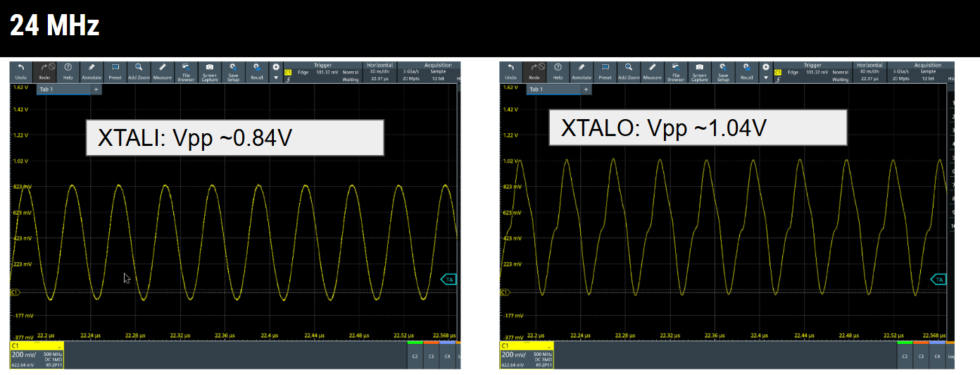The height and width of the screenshot is (375, 980).
Task: Add a new tab in the XTALO scope
Action: (586, 90)
